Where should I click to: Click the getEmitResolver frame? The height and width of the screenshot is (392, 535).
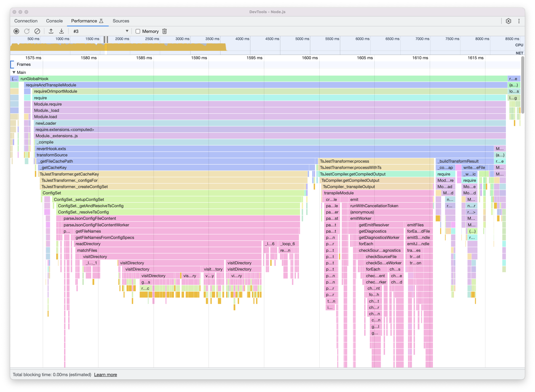coord(381,225)
